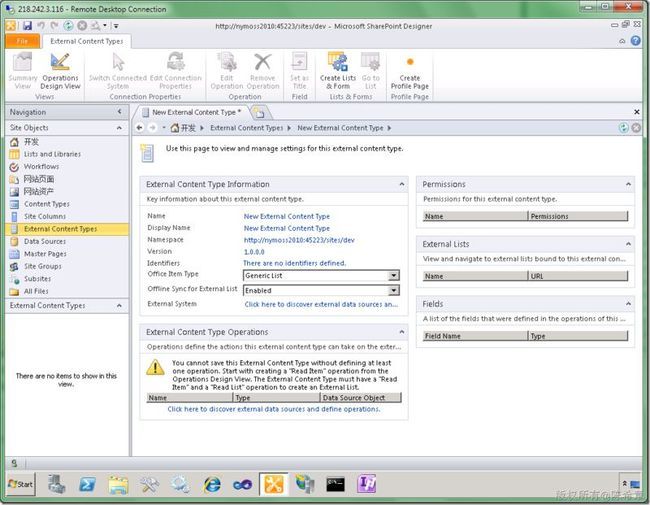
Task: Refresh page via breadcrumb bar icon
Action: tap(623, 128)
